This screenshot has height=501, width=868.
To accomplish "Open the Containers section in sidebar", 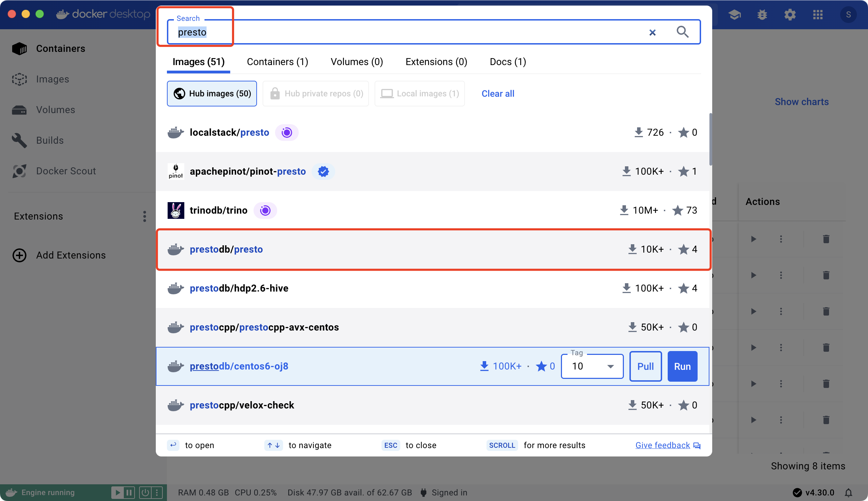I will 61,49.
